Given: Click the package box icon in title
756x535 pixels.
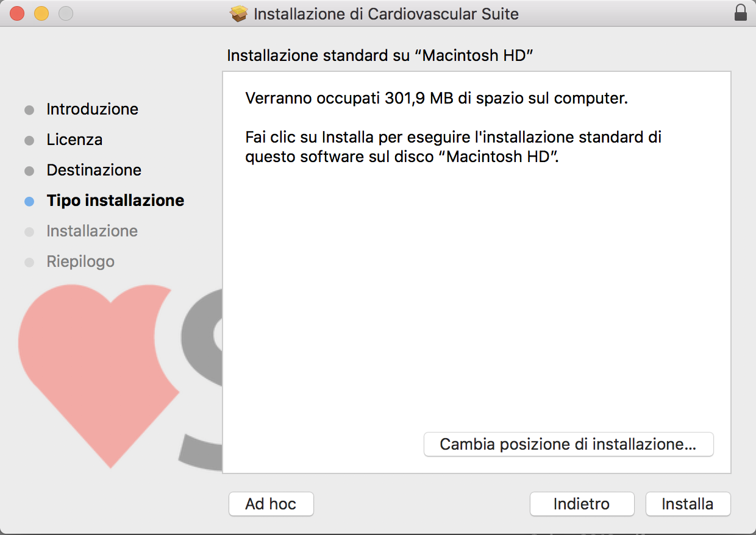Looking at the screenshot, I should click(x=239, y=13).
